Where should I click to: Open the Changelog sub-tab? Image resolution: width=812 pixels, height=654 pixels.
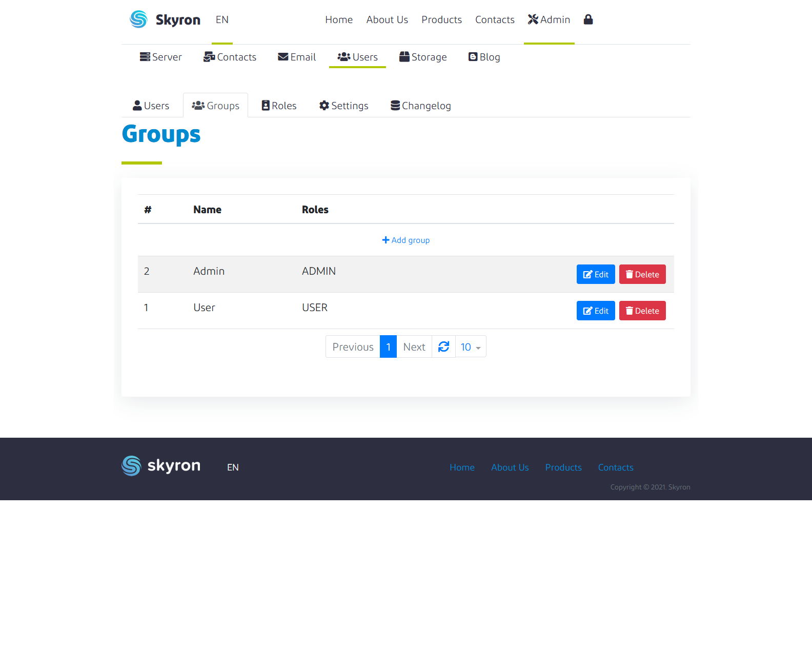click(x=420, y=106)
